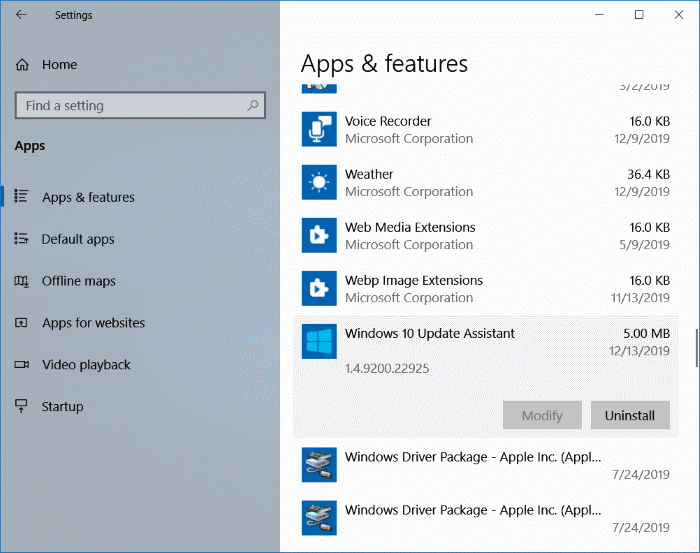Go to Settings Home

click(59, 65)
